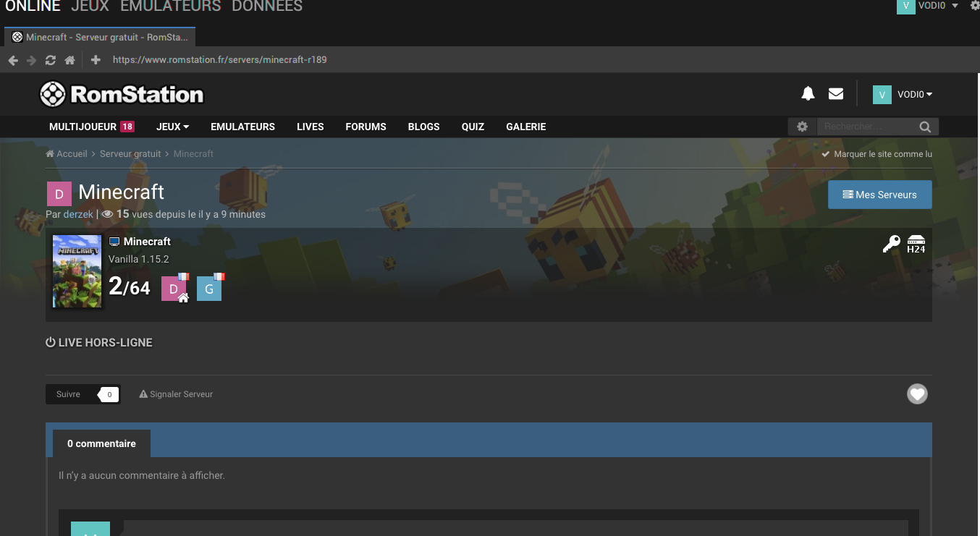
Task: Select the 0 commentaire tab
Action: [x=101, y=443]
